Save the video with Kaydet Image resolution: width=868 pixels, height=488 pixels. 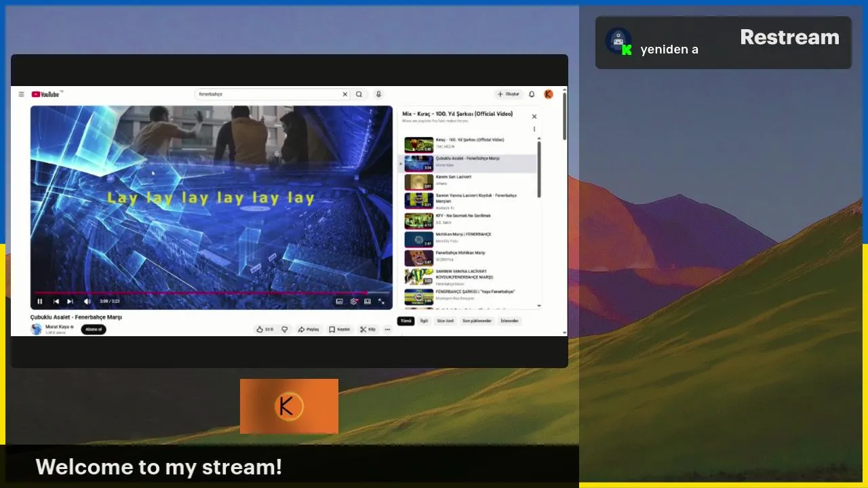pyautogui.click(x=340, y=329)
